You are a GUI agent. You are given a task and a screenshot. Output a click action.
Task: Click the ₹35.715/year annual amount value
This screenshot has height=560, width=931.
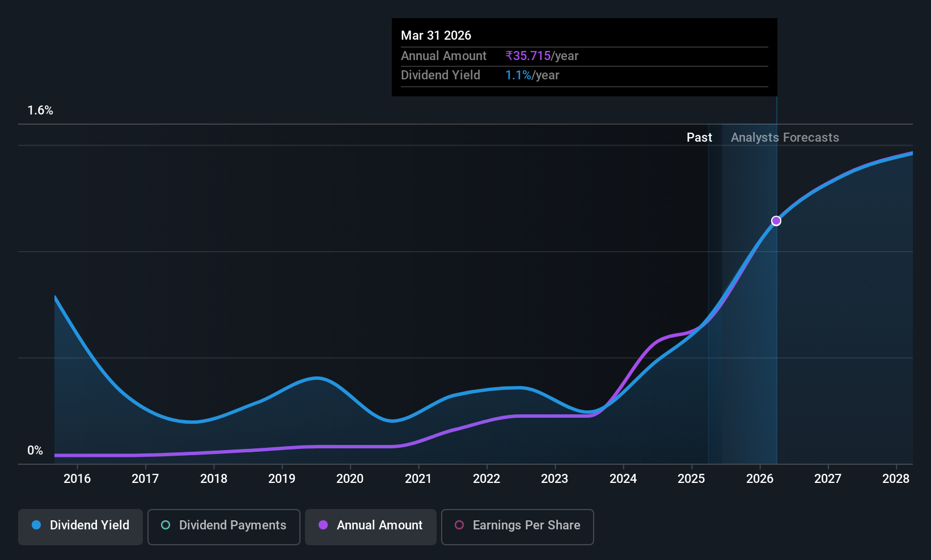point(542,56)
